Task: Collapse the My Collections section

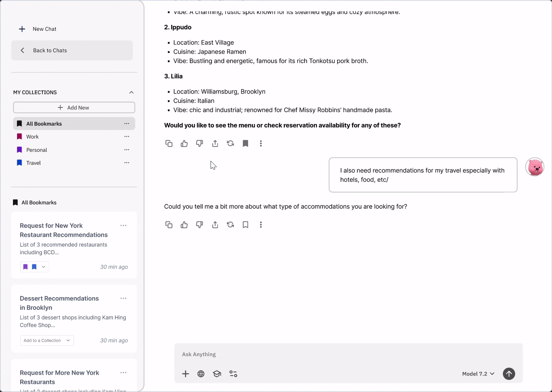Action: tap(131, 92)
